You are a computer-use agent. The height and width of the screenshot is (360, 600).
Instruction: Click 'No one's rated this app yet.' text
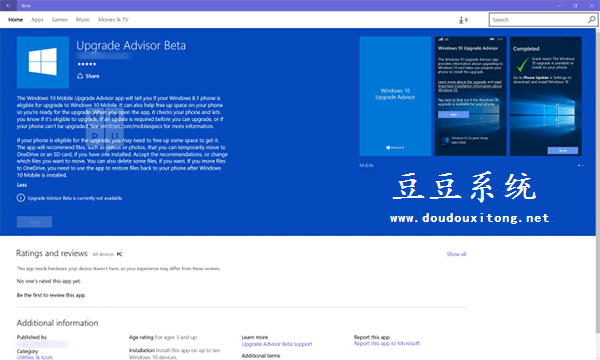(x=49, y=281)
